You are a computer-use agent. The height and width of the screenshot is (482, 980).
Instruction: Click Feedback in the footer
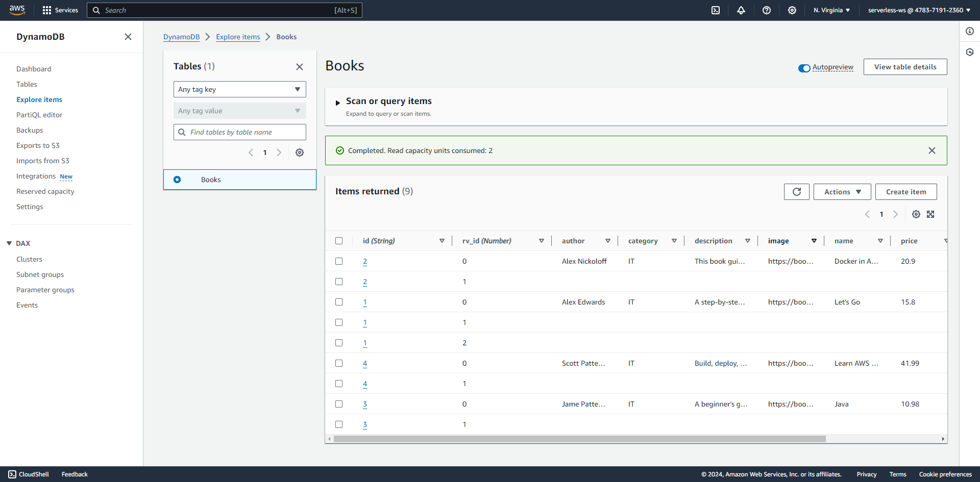[x=75, y=474]
